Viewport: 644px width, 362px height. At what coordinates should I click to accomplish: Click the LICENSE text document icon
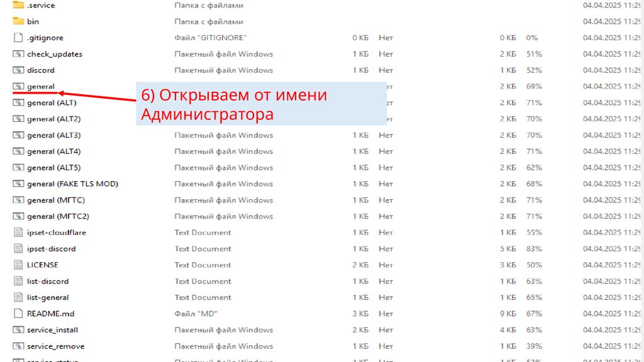[18, 265]
